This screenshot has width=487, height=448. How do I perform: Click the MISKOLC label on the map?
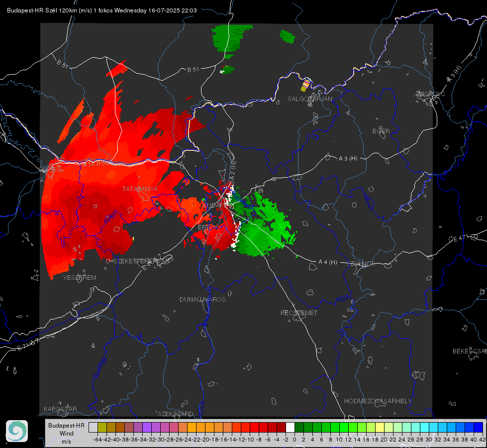(x=431, y=94)
